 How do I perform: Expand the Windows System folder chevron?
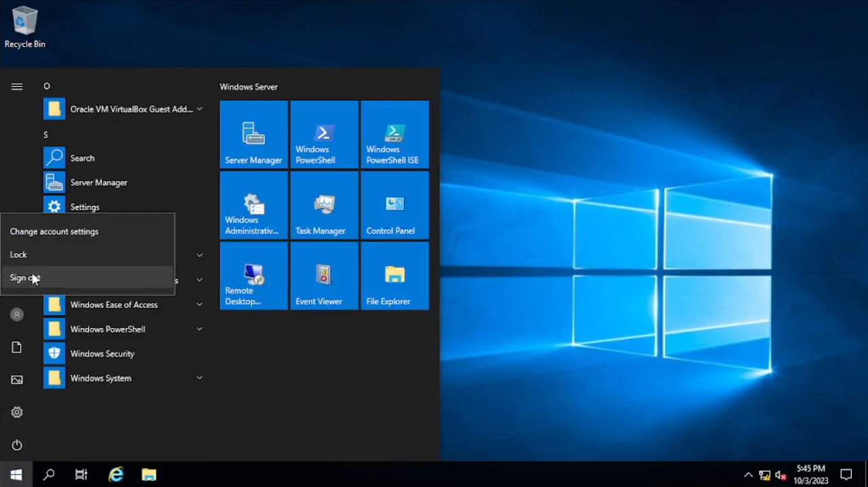pyautogui.click(x=200, y=378)
